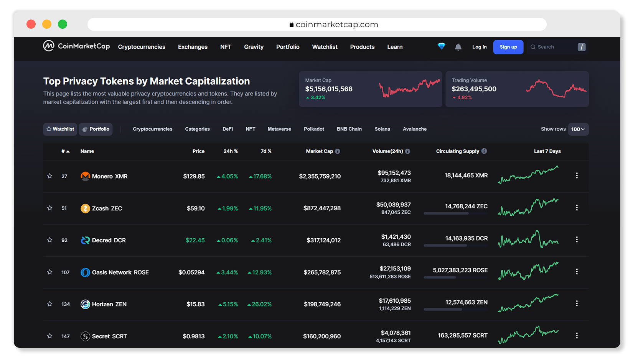Sort by rank number column arrow

68,151
